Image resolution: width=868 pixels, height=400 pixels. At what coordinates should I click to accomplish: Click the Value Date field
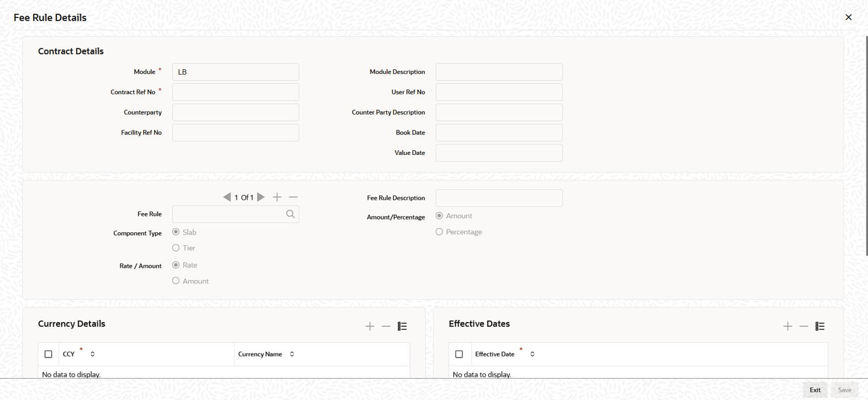(x=499, y=153)
